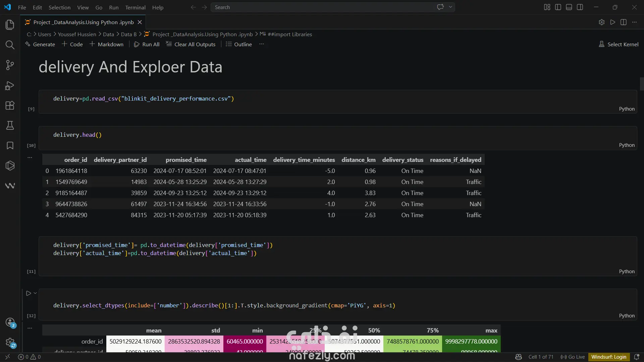Open the Testing flask view

point(10,125)
